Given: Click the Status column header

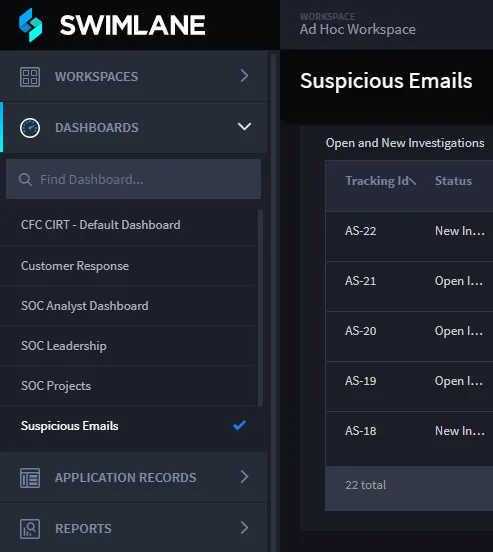Looking at the screenshot, I should pyautogui.click(x=453, y=181).
